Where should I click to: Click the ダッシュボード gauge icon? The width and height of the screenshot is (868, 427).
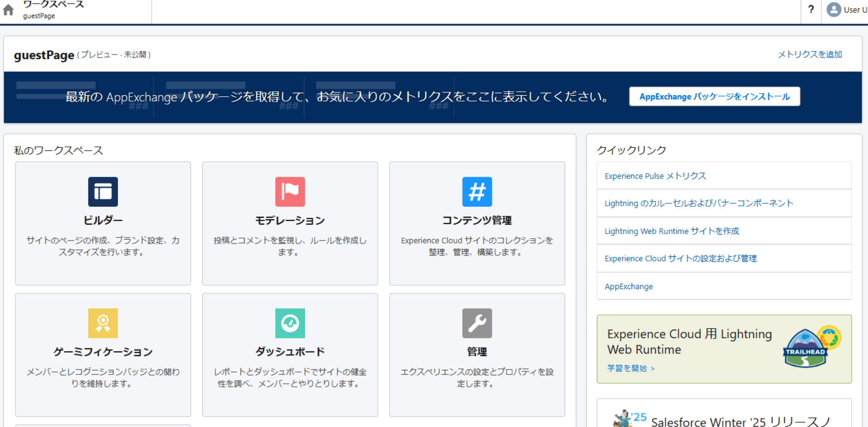290,323
